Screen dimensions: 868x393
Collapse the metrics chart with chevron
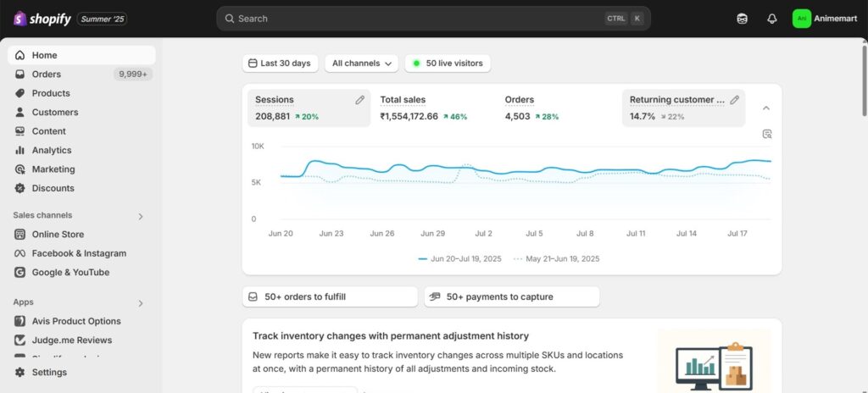pyautogui.click(x=766, y=108)
